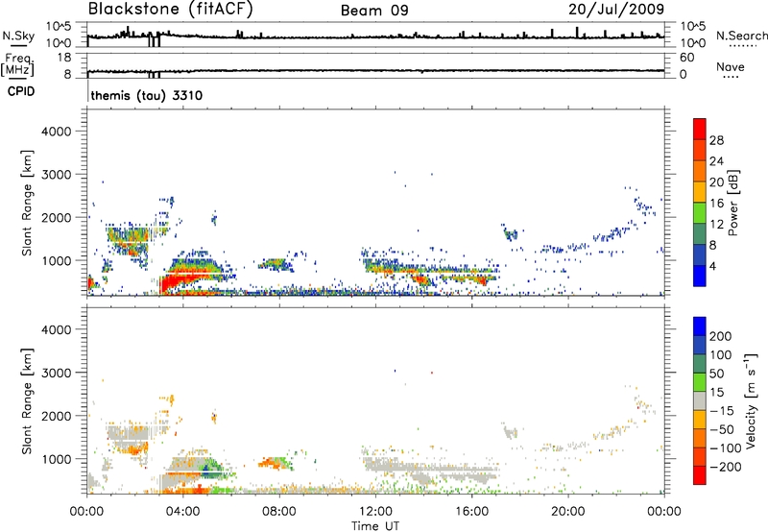The height and width of the screenshot is (532, 768).
Task: Click the '4000' tick on the power panel
Action: [56, 132]
